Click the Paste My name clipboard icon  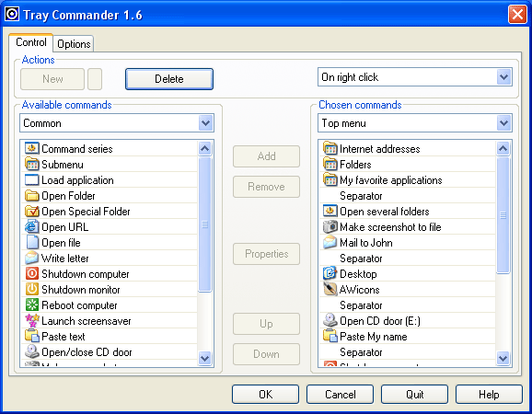click(x=330, y=336)
